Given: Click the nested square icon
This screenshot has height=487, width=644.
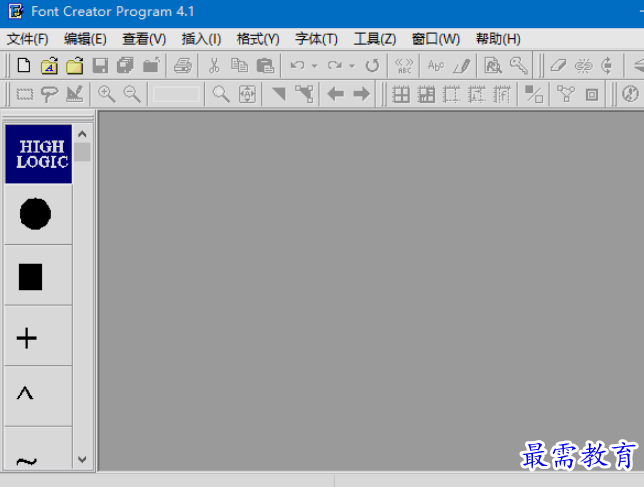Looking at the screenshot, I should tap(591, 95).
